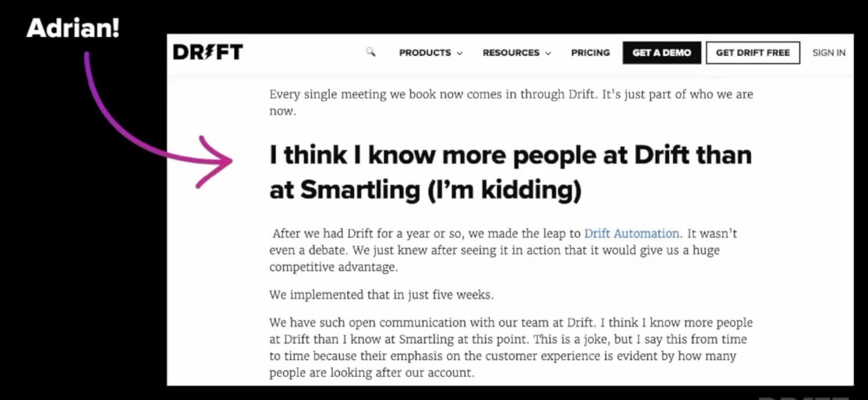
Task: Expand the Products dropdown chevron
Action: pyautogui.click(x=461, y=53)
